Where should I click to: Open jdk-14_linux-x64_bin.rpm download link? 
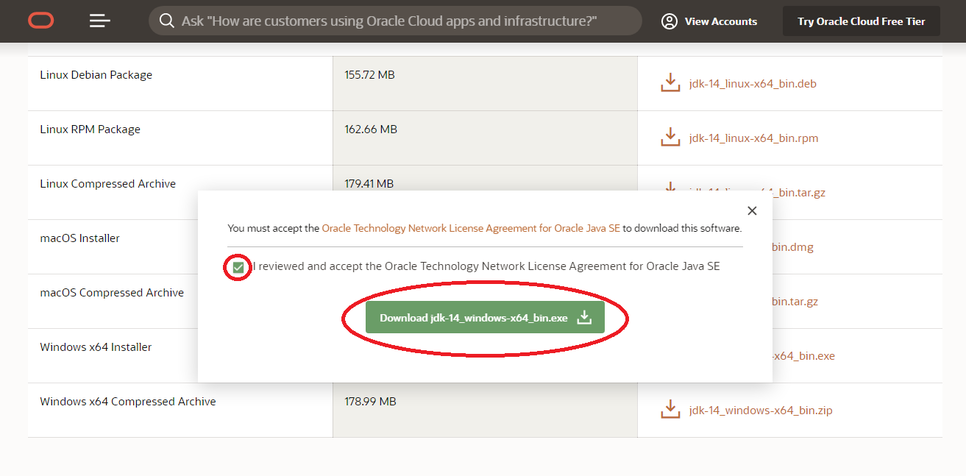pos(754,138)
